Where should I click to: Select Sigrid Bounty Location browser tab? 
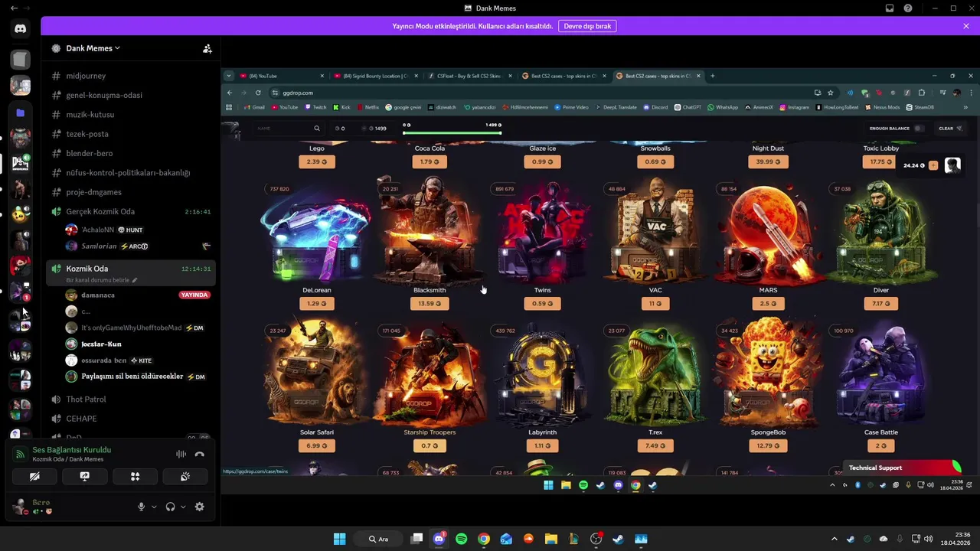point(375,76)
